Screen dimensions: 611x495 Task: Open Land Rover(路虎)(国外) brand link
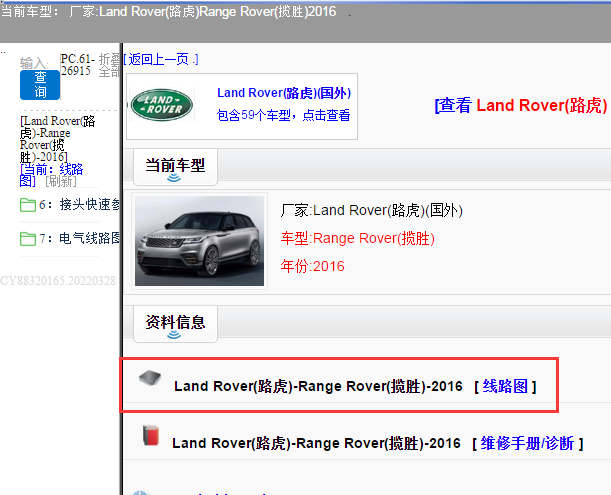point(284,93)
